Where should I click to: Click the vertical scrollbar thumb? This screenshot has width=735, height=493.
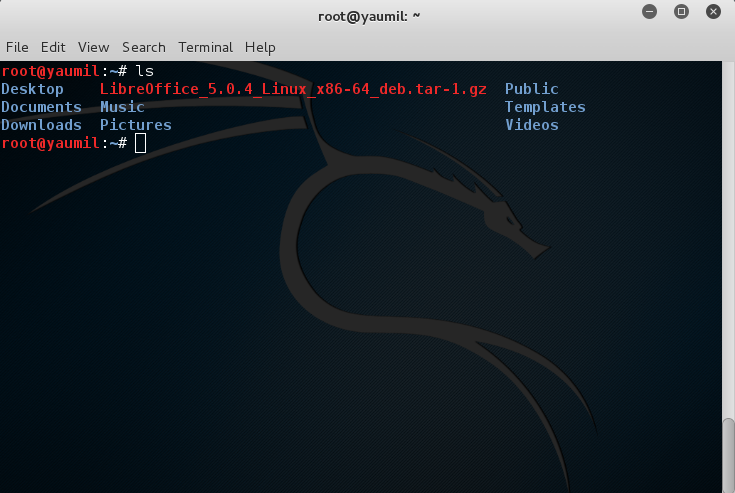[x=728, y=455]
